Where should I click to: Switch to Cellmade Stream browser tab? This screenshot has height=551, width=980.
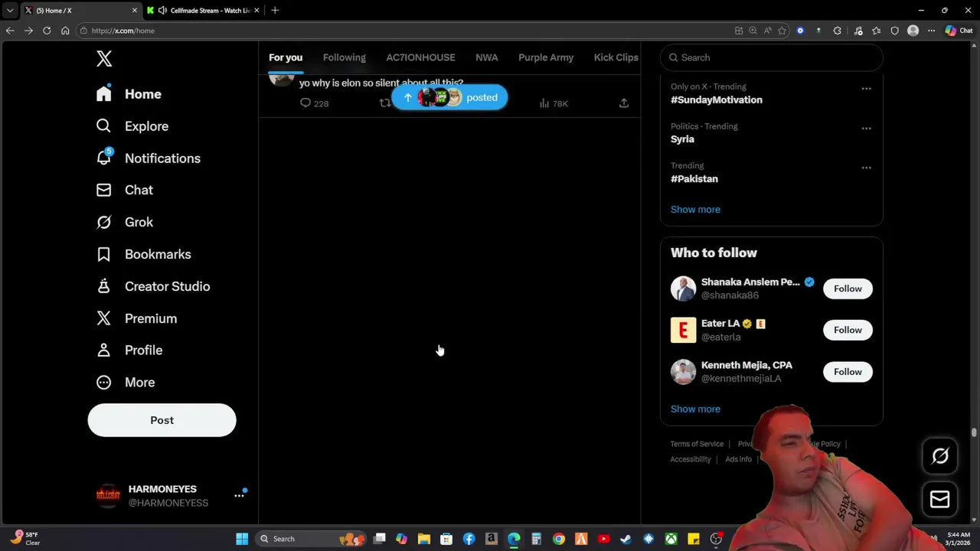click(204, 10)
